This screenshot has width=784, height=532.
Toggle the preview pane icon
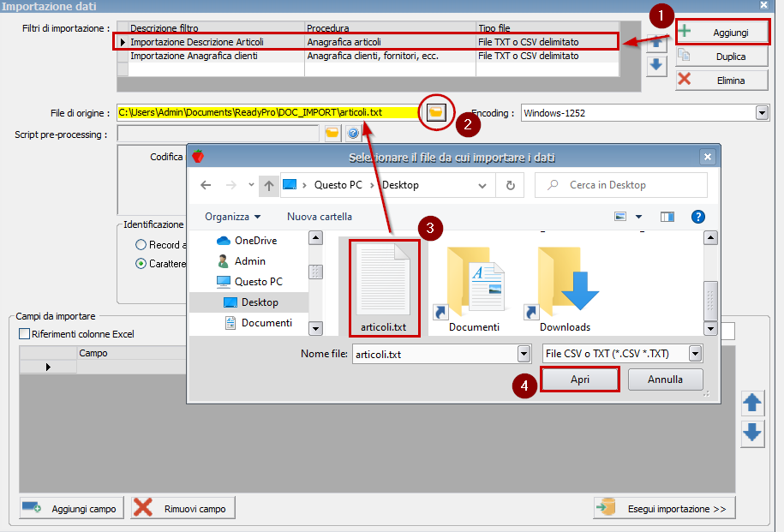668,217
